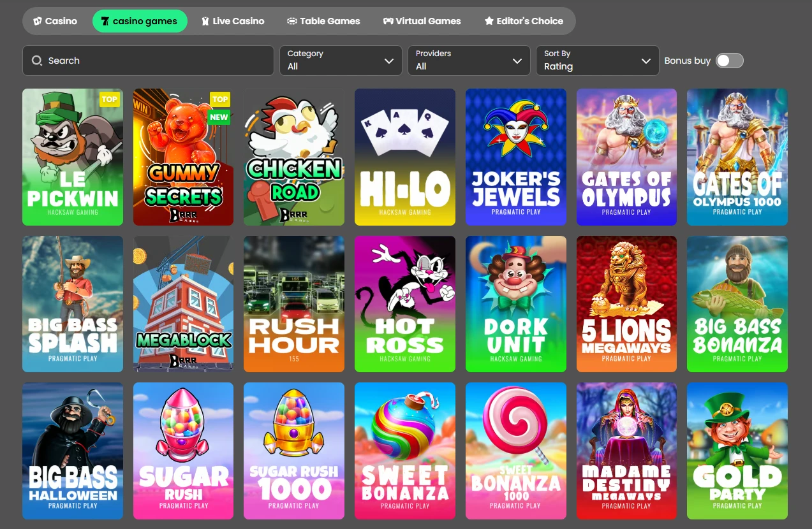Click the NEW badge on Gummy Secrets
The width and height of the screenshot is (812, 529).
(x=219, y=117)
